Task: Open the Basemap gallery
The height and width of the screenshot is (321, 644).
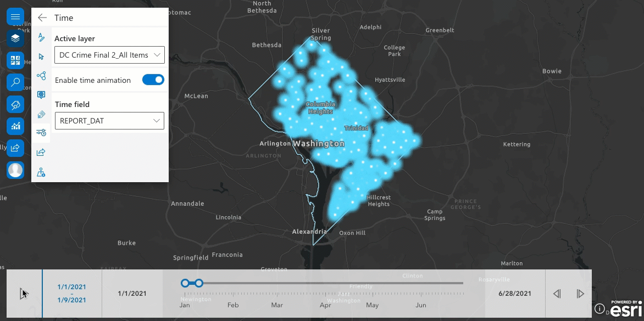Action: [15, 60]
